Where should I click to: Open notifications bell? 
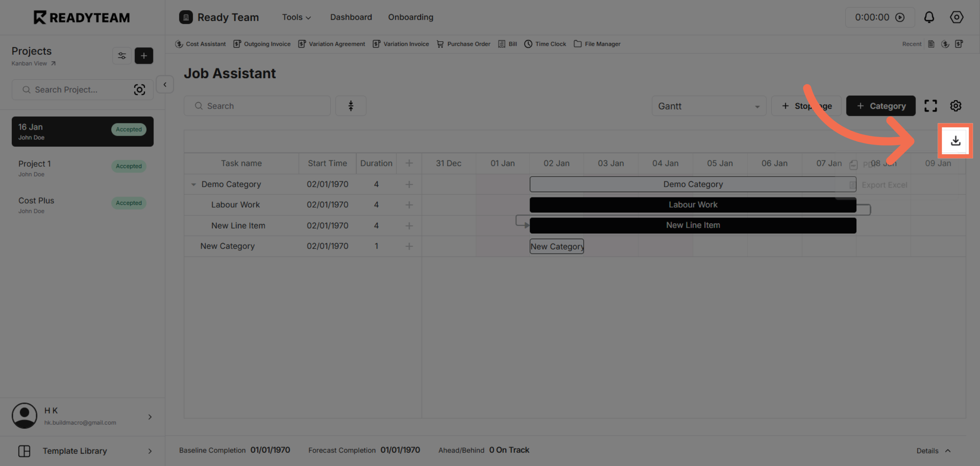pos(929,17)
